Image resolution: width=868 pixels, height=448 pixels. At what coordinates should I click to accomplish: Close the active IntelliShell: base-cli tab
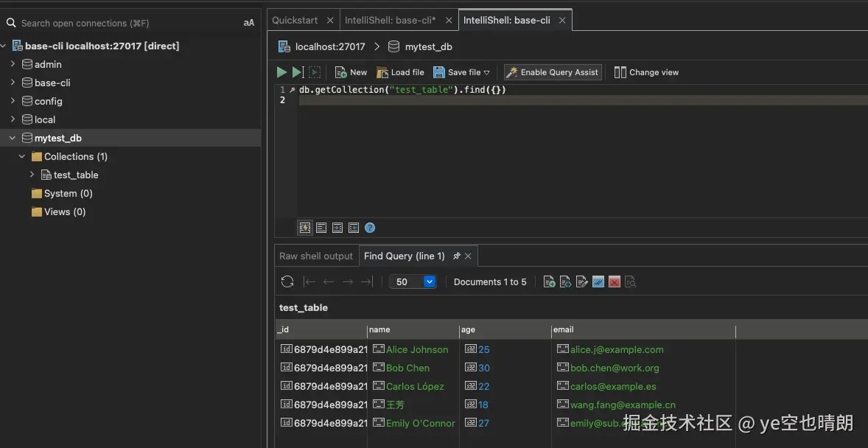point(562,21)
